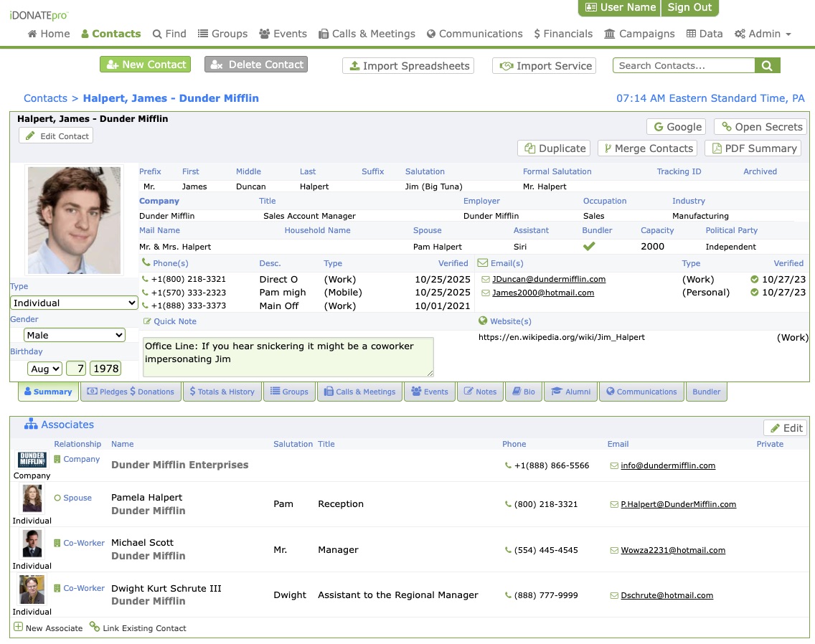Click the birthday year field 1978
Viewport: 815px width, 644px height.
[x=106, y=369]
